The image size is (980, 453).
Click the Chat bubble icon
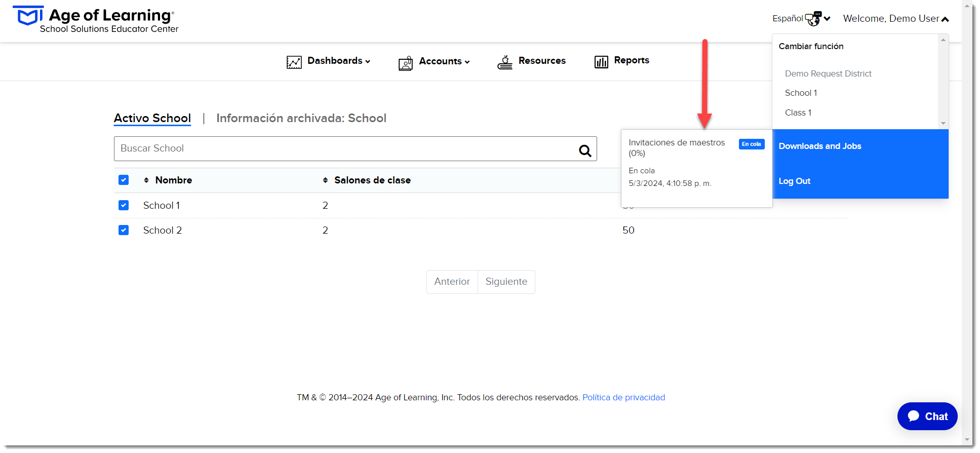click(914, 416)
